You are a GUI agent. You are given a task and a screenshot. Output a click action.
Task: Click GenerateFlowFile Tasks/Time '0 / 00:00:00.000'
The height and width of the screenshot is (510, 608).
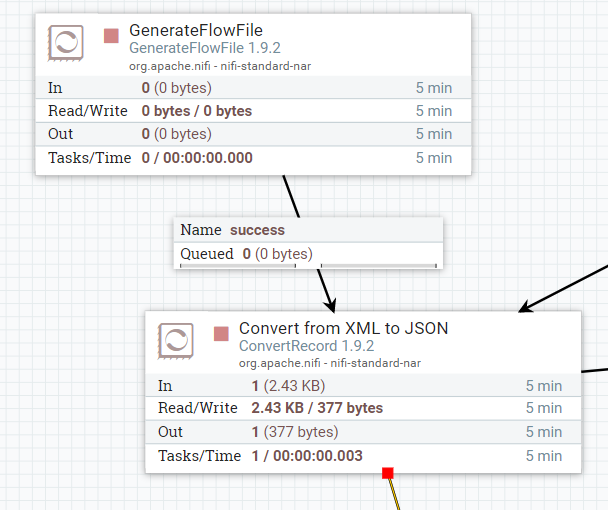[197, 158]
